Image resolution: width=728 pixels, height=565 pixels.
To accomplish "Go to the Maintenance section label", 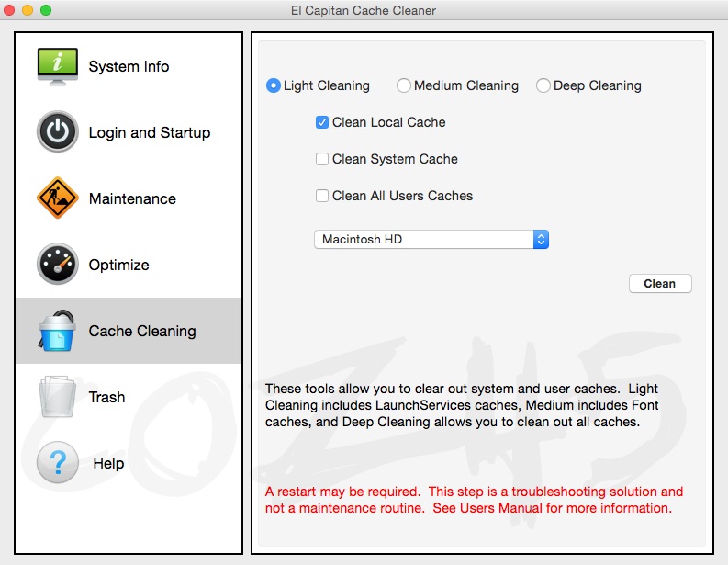I will tap(132, 198).
